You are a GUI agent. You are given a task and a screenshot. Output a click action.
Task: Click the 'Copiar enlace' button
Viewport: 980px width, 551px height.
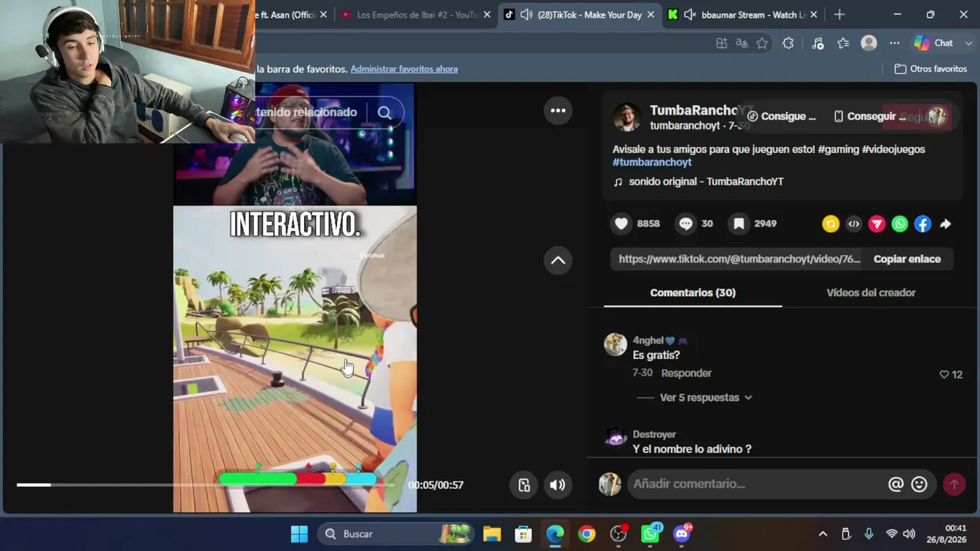(907, 259)
